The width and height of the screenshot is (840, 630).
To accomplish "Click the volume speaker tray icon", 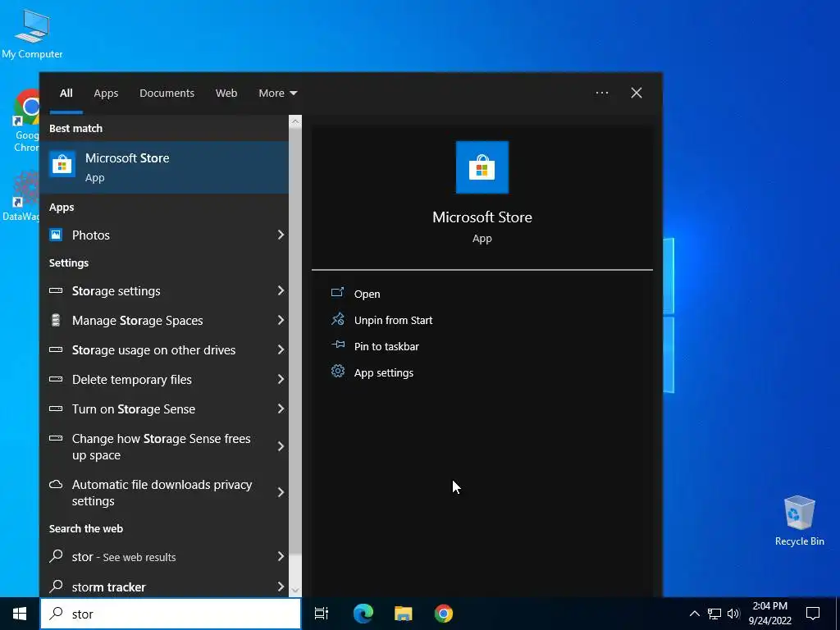I will (x=733, y=614).
